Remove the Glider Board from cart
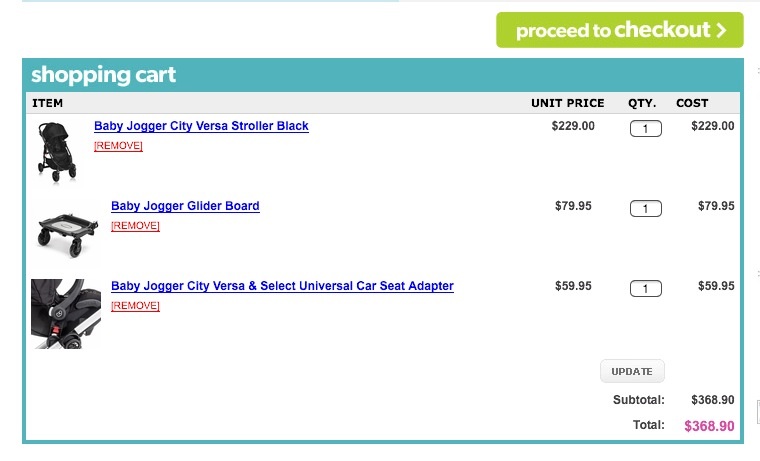The height and width of the screenshot is (461, 760). (135, 226)
